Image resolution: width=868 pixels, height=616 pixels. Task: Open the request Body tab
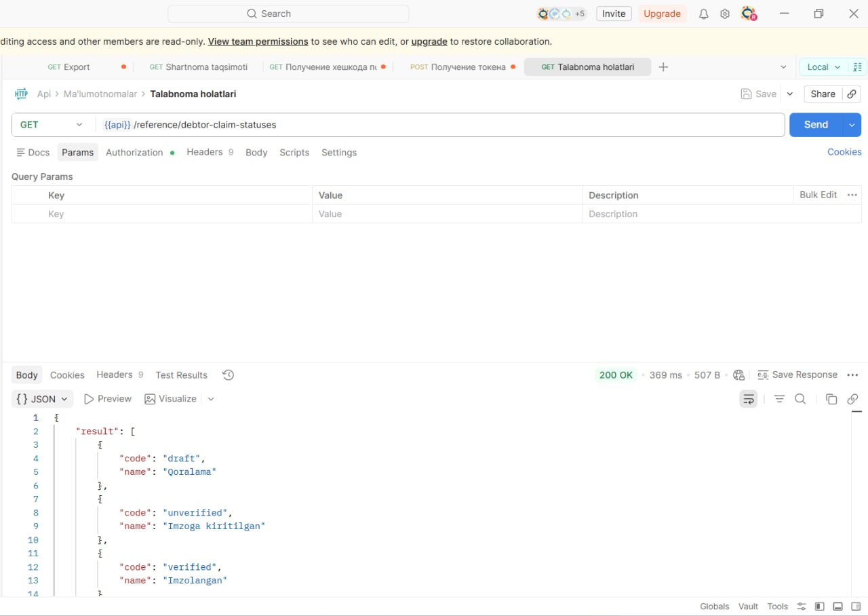256,153
